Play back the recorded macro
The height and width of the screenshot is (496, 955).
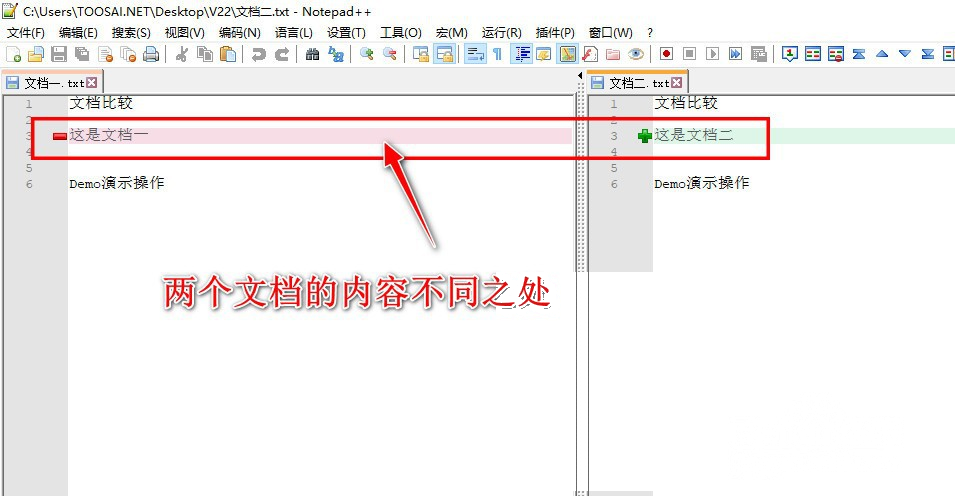712,54
